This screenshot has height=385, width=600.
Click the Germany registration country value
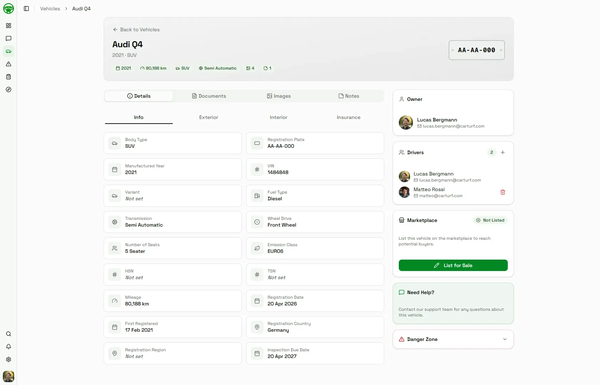278,330
